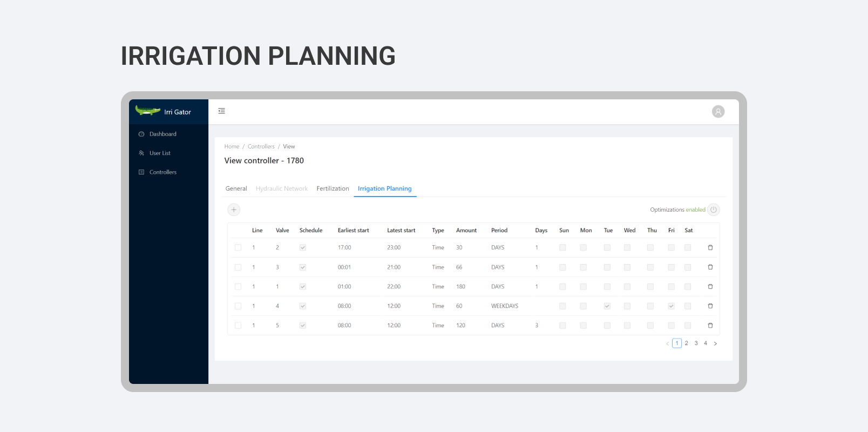This screenshot has height=432, width=868.
Task: Click the WEEKDAYS period cell
Action: 505,306
